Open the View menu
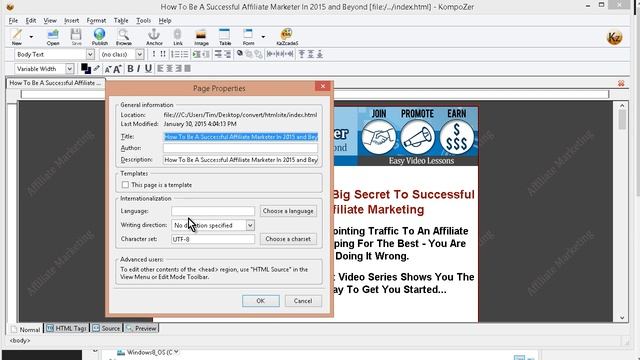This screenshot has width=640, height=360. pyautogui.click(x=50, y=20)
